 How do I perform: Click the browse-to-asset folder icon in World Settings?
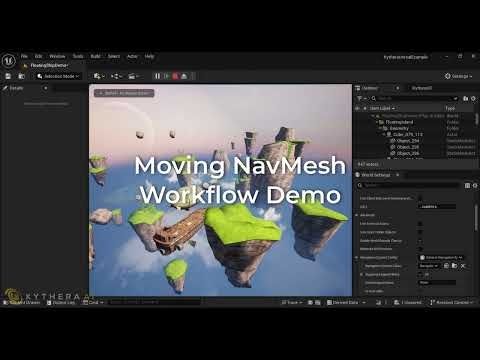click(454, 266)
